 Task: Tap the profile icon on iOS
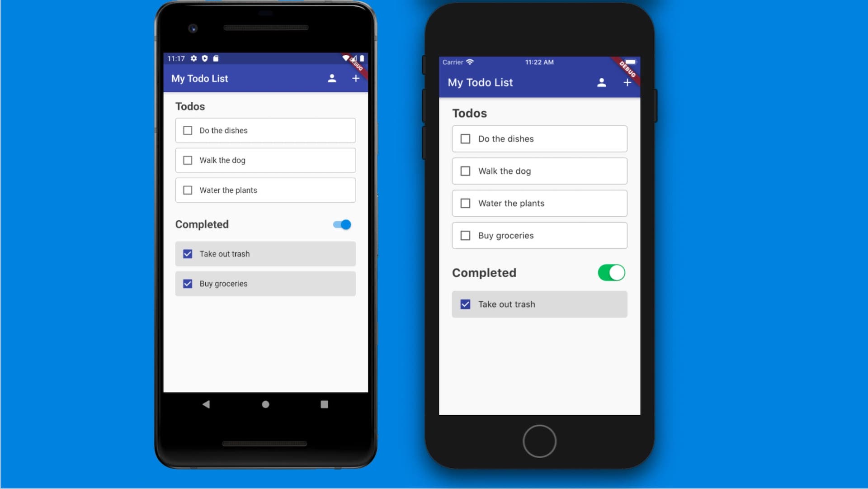tap(602, 82)
